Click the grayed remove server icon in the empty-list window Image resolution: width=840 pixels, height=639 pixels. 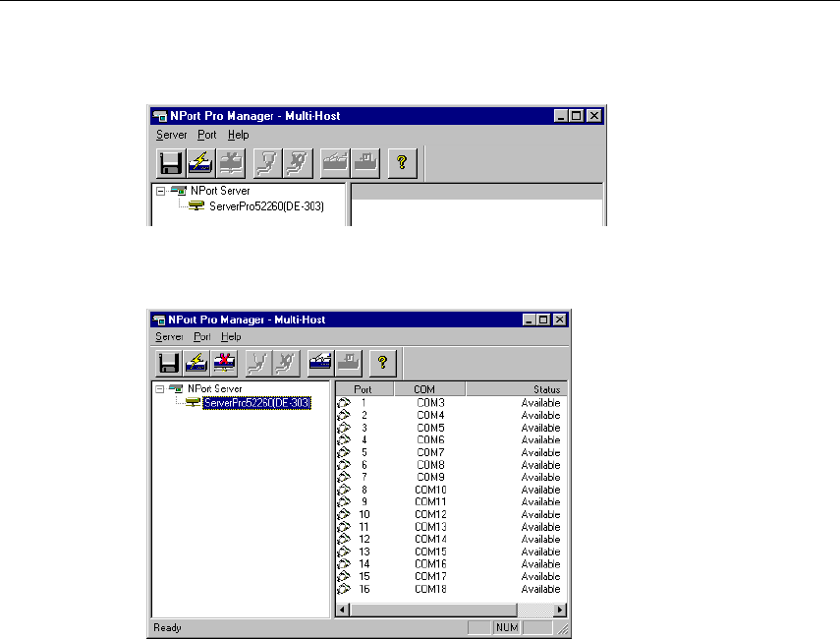tap(231, 163)
